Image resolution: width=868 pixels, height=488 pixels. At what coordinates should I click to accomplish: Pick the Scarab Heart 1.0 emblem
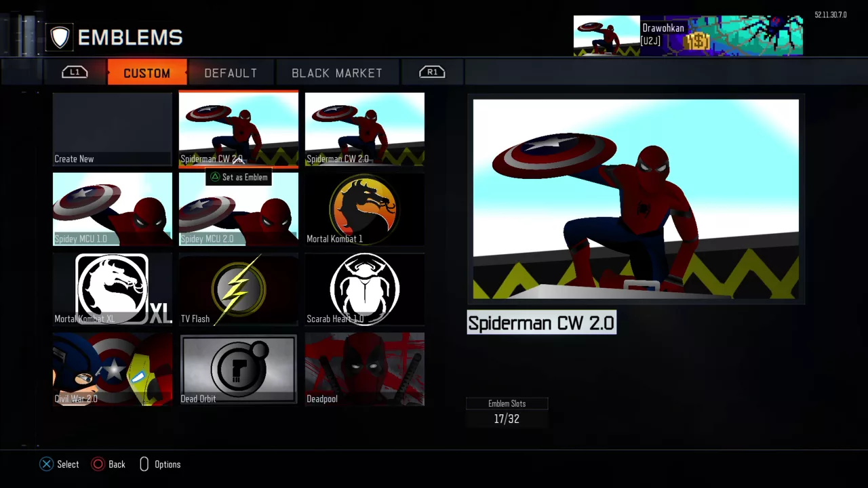[x=365, y=289]
